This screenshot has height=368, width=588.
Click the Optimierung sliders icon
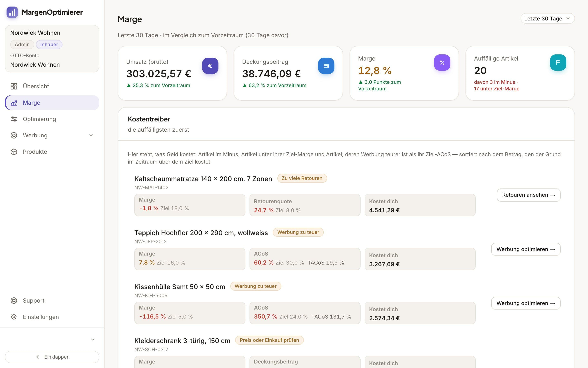point(14,119)
